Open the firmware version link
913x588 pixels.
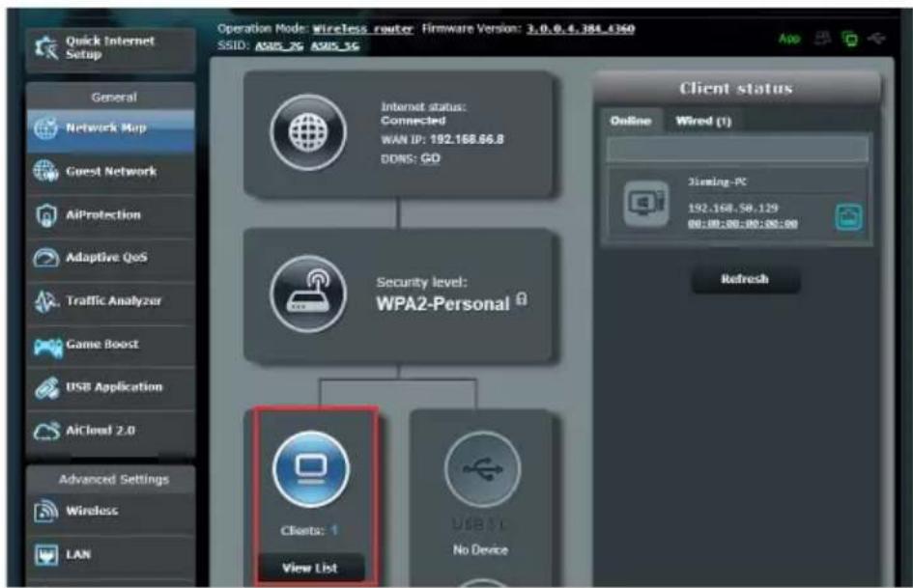(581, 29)
